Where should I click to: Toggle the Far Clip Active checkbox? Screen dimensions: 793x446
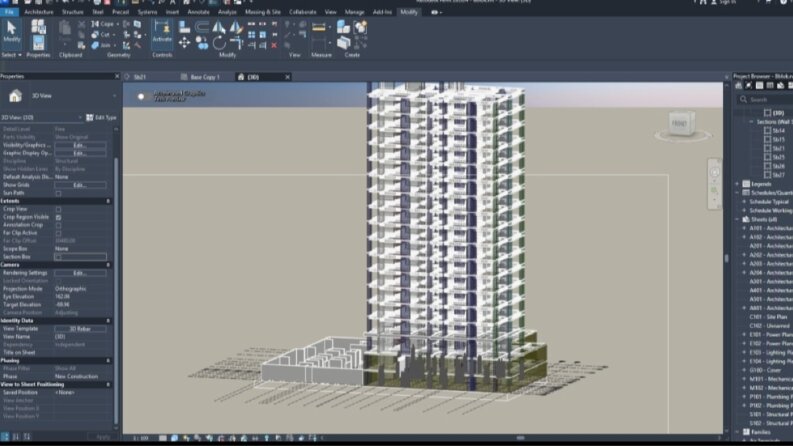[x=58, y=234]
